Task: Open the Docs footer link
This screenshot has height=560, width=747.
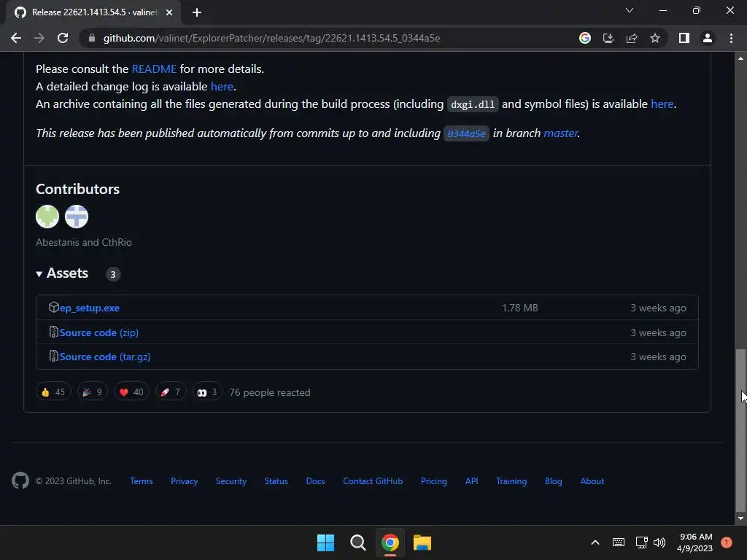Action: coord(315,481)
